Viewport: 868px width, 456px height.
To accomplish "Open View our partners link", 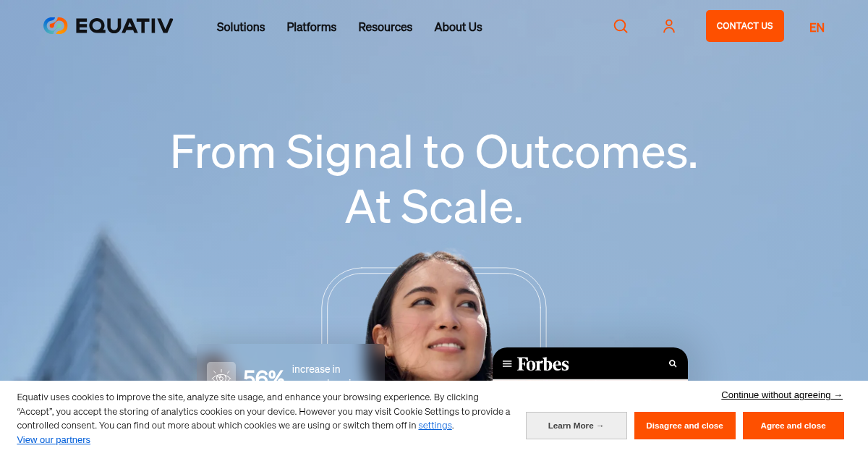I will point(54,439).
